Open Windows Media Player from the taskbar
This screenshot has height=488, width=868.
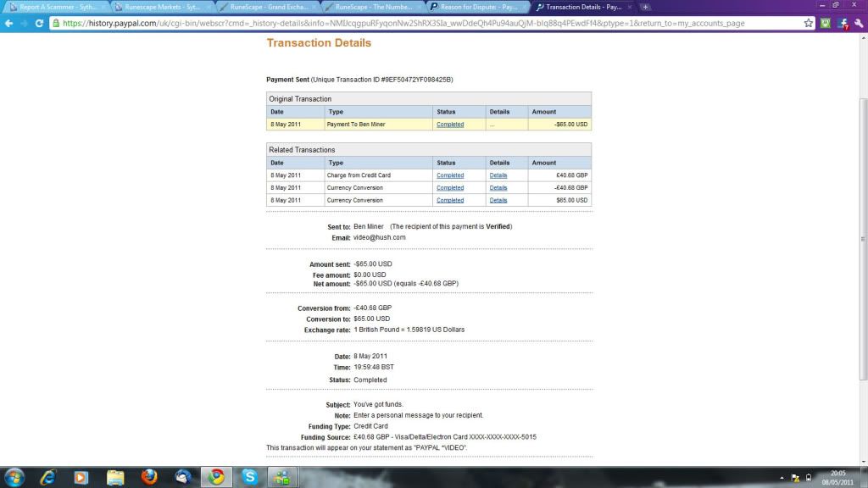click(x=81, y=477)
